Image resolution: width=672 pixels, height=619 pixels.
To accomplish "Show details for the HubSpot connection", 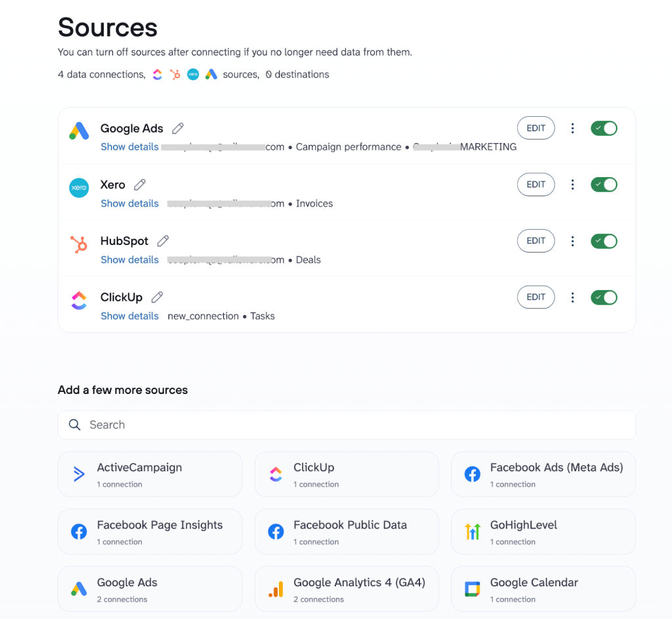I will coord(129,259).
